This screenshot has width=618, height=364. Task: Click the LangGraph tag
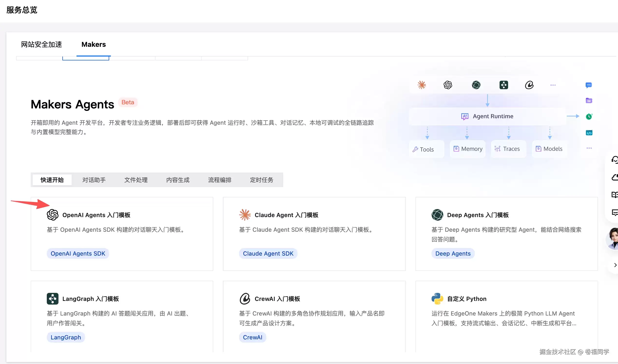pos(66,337)
